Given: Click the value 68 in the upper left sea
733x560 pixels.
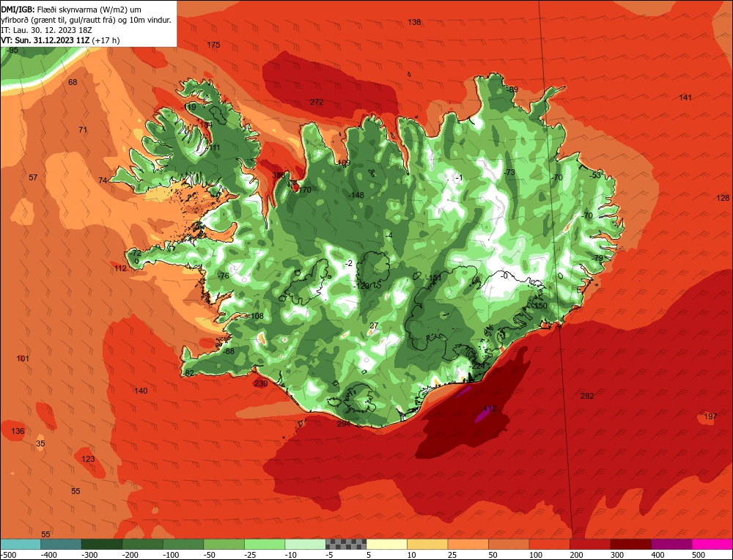Looking at the screenshot, I should point(73,82).
